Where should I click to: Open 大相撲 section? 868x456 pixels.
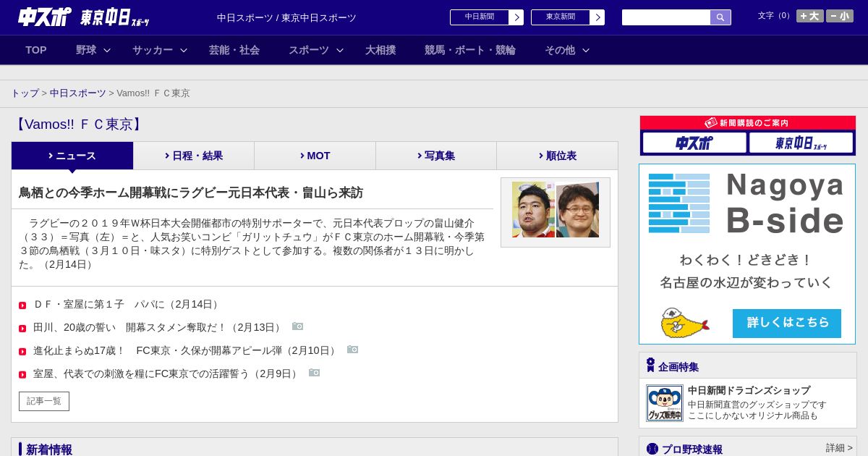point(380,50)
